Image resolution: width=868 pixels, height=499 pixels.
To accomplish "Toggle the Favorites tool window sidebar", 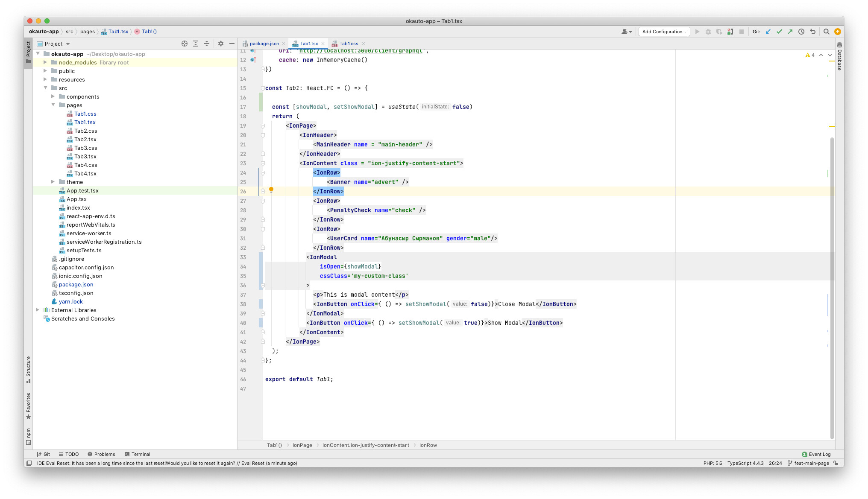I will click(x=28, y=406).
